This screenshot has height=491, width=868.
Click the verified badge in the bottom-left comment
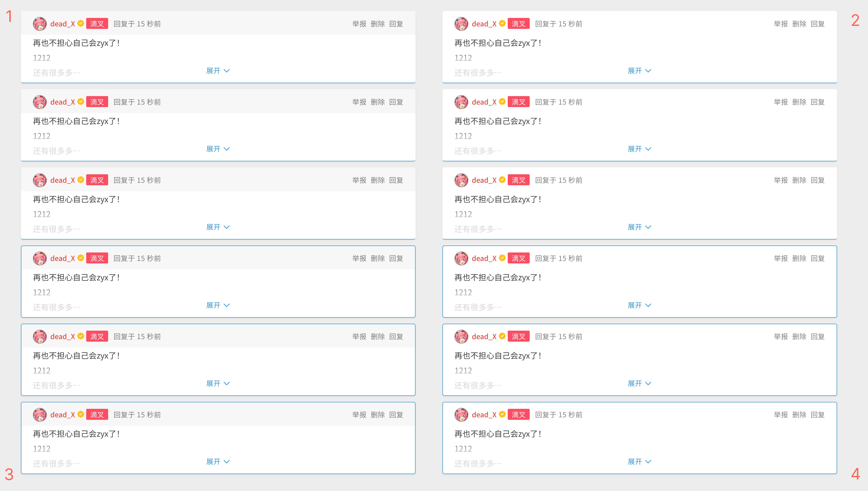(81, 414)
